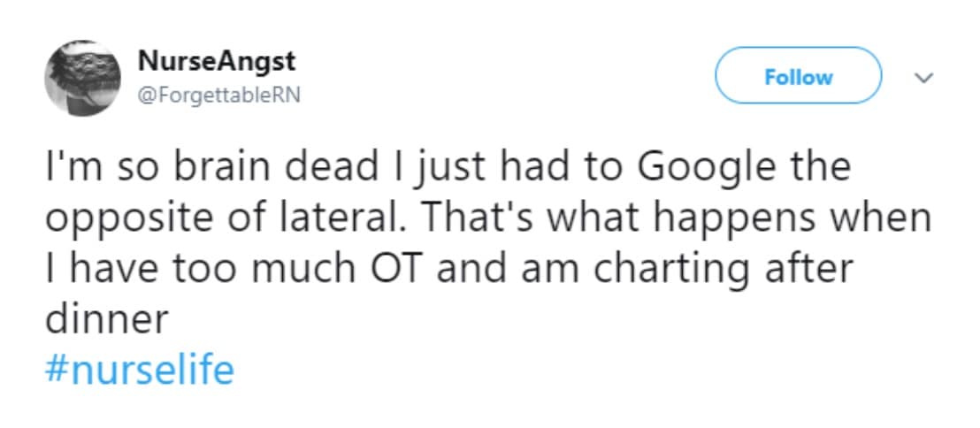Open the @ForgettableRN handle link
This screenshot has width=980, height=428.
pyautogui.click(x=219, y=95)
